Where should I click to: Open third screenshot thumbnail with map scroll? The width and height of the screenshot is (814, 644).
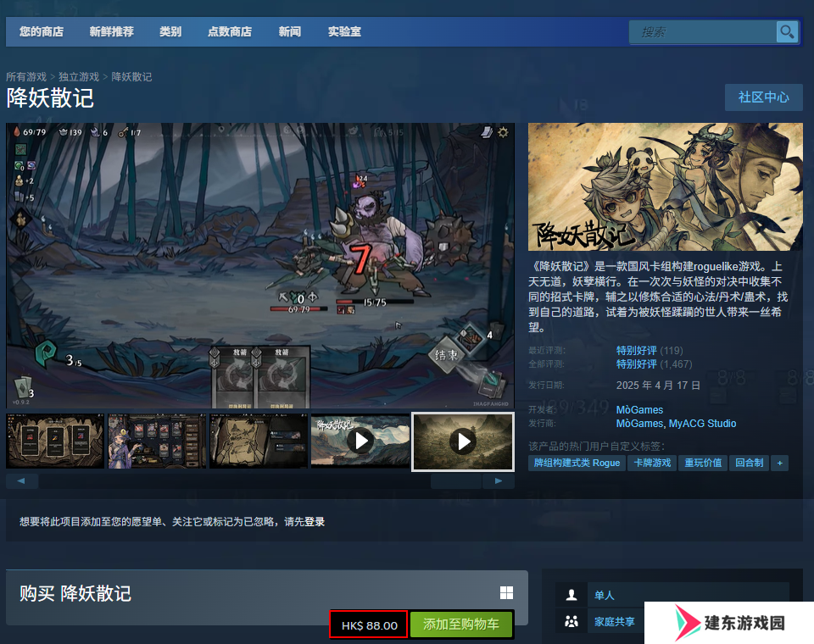coord(259,441)
